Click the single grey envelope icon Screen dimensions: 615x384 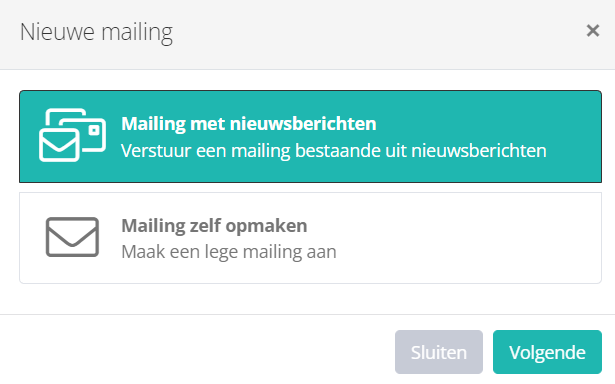pyautogui.click(x=72, y=237)
